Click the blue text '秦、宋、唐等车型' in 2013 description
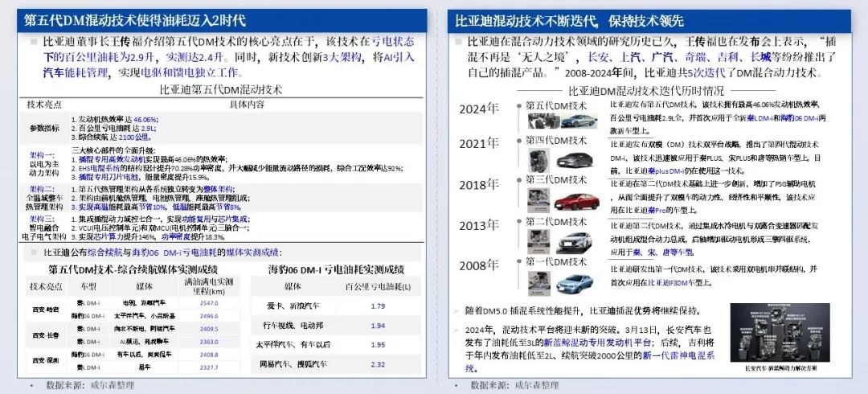 coord(662,252)
